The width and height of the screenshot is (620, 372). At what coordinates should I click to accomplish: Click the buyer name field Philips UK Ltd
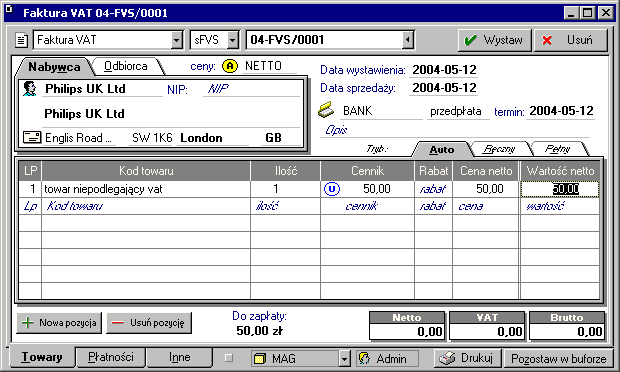click(103, 89)
